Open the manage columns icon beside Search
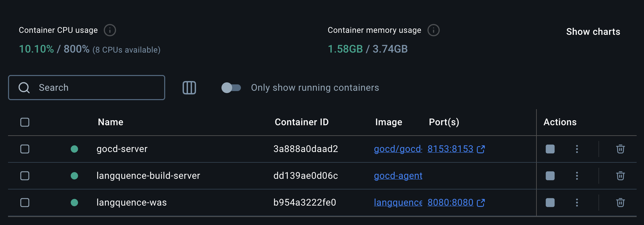Screen dimensions: 644x225 pos(189,88)
